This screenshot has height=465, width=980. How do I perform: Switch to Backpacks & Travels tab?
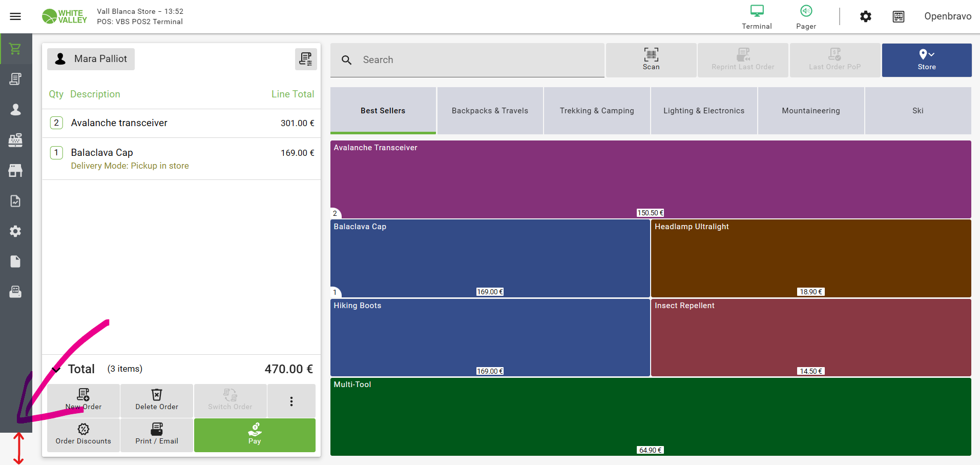click(x=489, y=111)
